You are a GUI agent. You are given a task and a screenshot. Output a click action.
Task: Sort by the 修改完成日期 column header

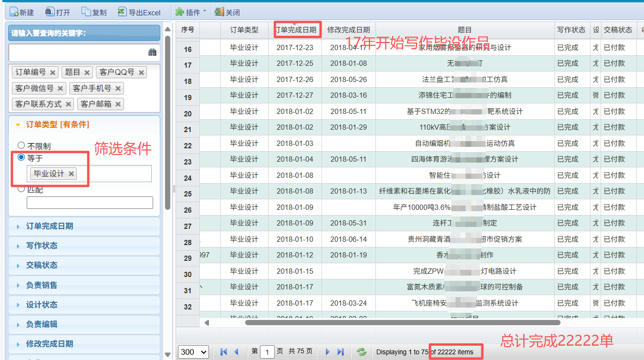[x=348, y=30]
